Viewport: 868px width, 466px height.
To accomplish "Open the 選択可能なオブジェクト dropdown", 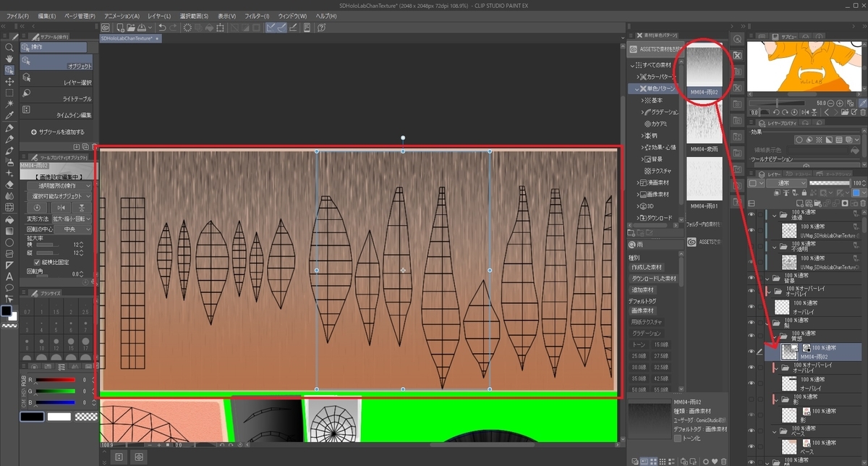I will tap(61, 197).
